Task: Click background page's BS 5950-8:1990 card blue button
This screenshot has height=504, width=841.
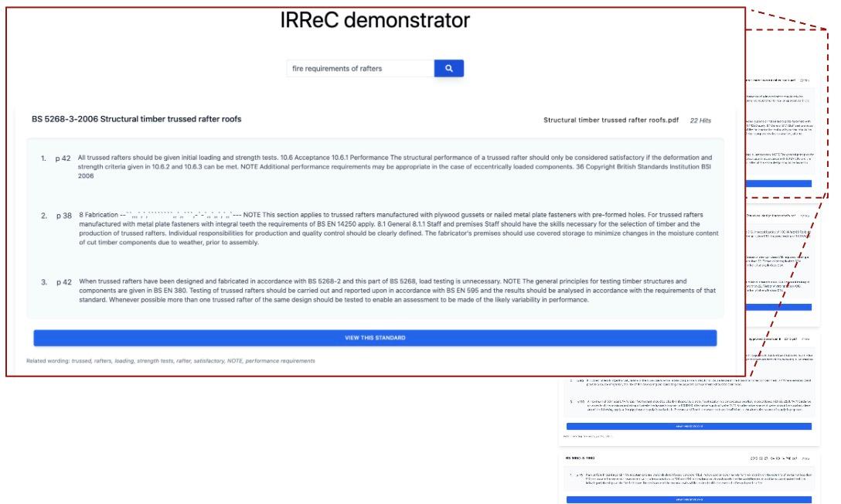Action: click(x=689, y=499)
